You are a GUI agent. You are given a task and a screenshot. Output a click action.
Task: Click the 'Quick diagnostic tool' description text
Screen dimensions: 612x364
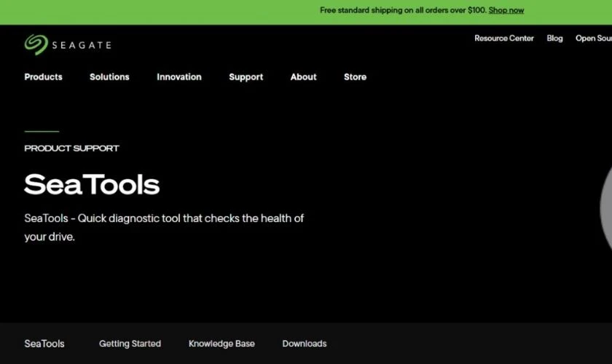tap(164, 227)
